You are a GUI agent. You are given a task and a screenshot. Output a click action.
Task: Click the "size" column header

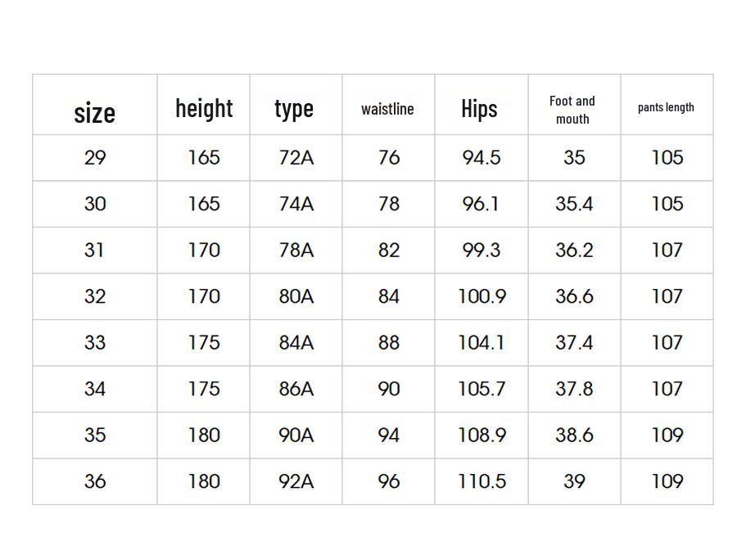pos(95,112)
